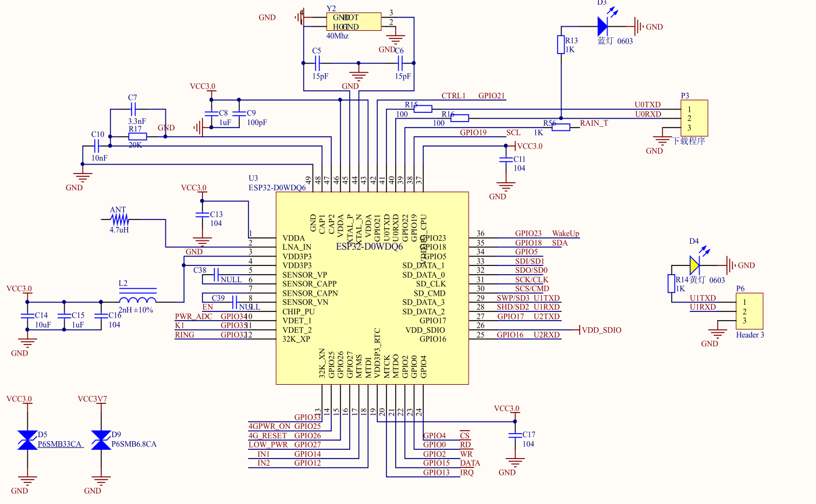
Task: Click the LOW_PWR net label
Action: tap(268, 445)
